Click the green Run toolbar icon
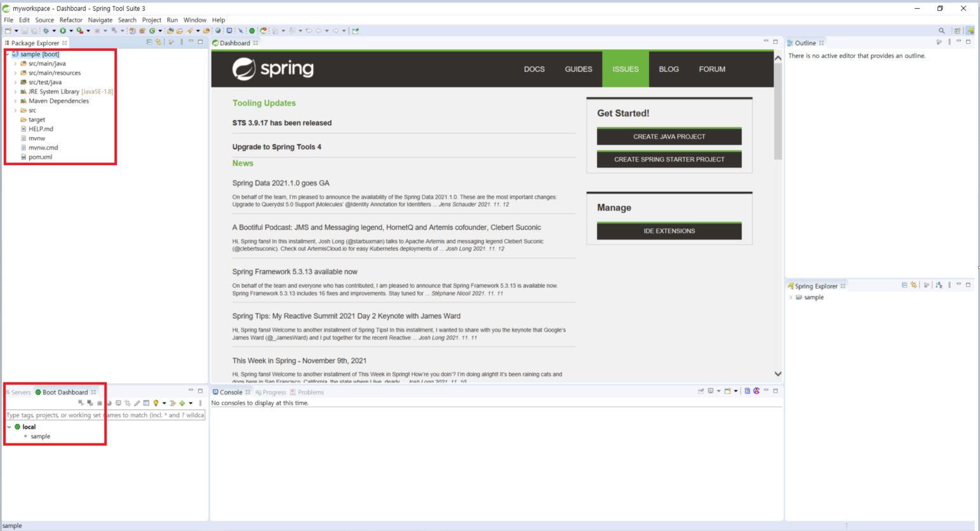 point(63,30)
